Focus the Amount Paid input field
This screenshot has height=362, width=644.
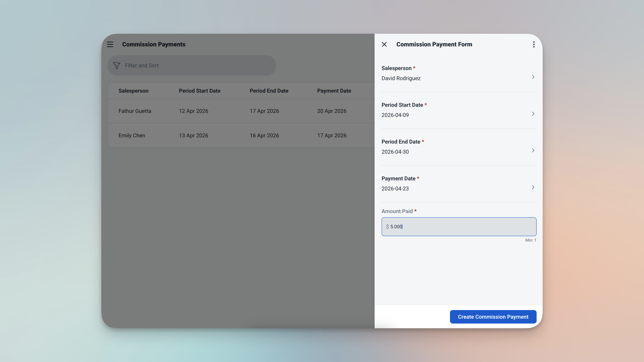(x=462, y=227)
